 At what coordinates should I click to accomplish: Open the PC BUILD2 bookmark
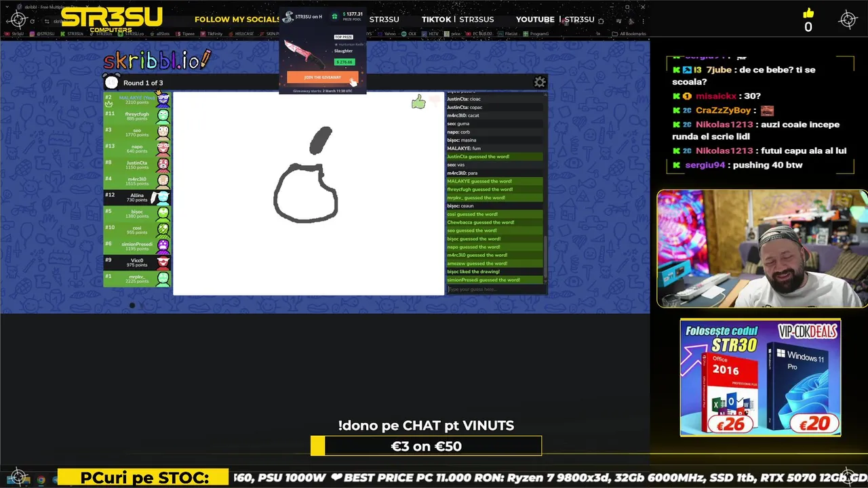[x=480, y=33]
